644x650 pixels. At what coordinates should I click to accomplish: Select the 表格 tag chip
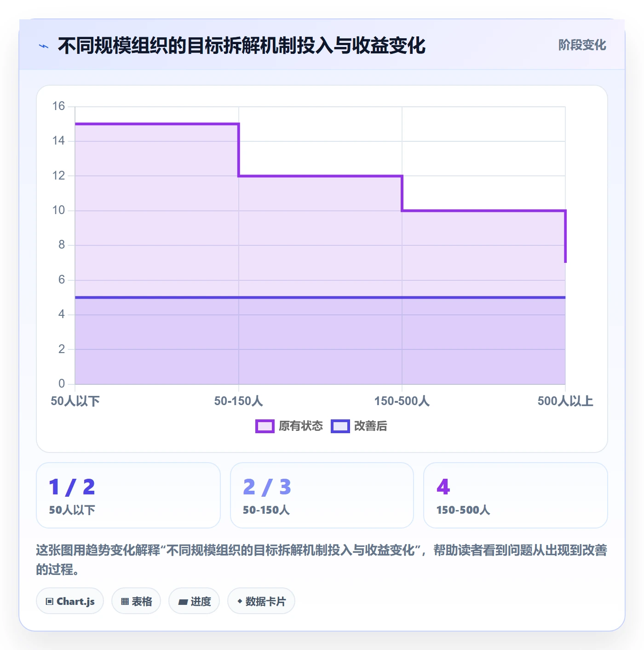(x=136, y=601)
